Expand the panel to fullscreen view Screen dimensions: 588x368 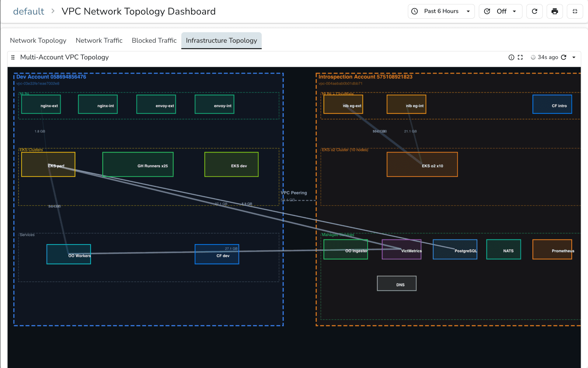pyautogui.click(x=520, y=57)
